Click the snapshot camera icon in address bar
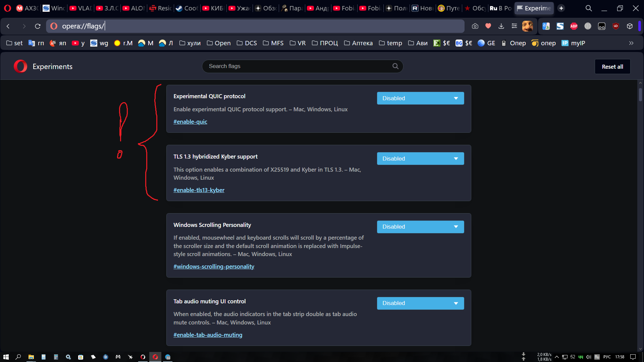644x362 pixels. pos(475,26)
